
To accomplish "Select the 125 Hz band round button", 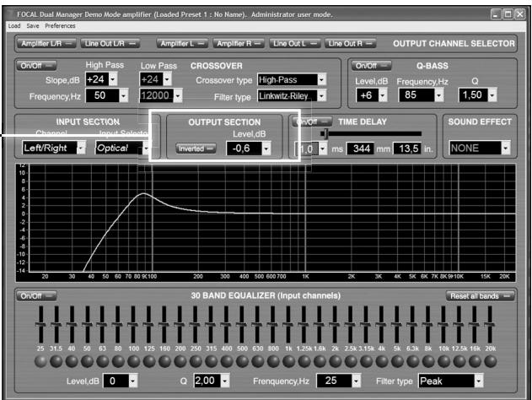I will click(149, 361).
